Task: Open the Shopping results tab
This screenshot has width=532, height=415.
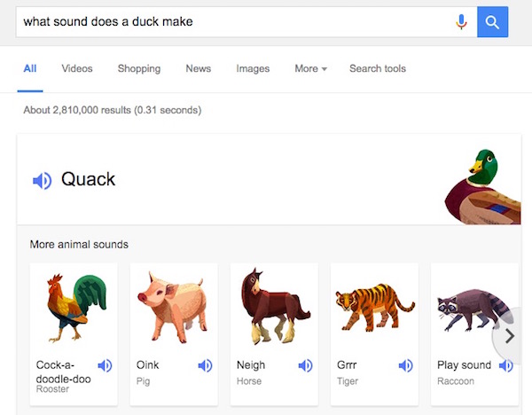Action: [x=139, y=68]
